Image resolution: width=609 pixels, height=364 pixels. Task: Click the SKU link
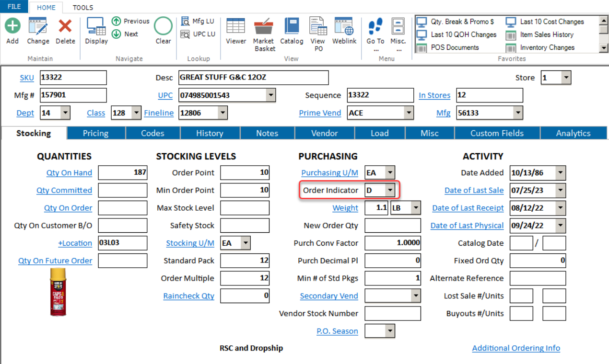[x=27, y=78]
